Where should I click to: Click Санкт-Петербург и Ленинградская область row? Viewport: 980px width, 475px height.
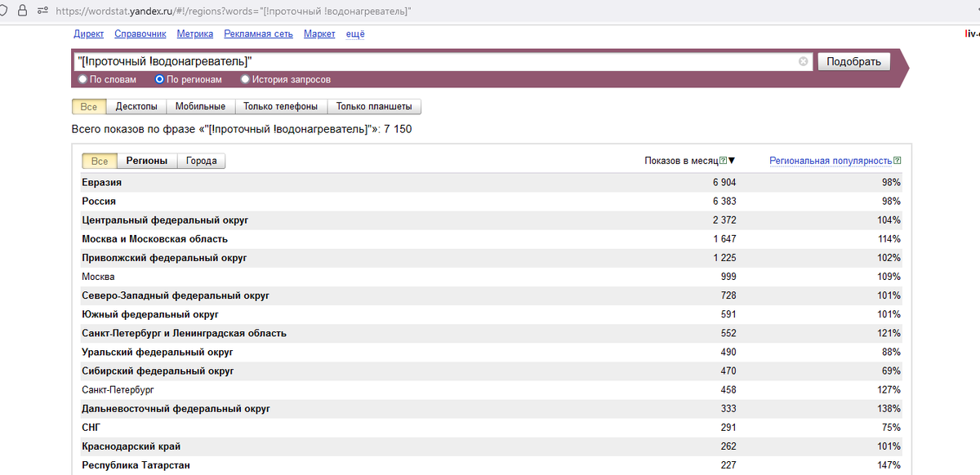(x=492, y=334)
